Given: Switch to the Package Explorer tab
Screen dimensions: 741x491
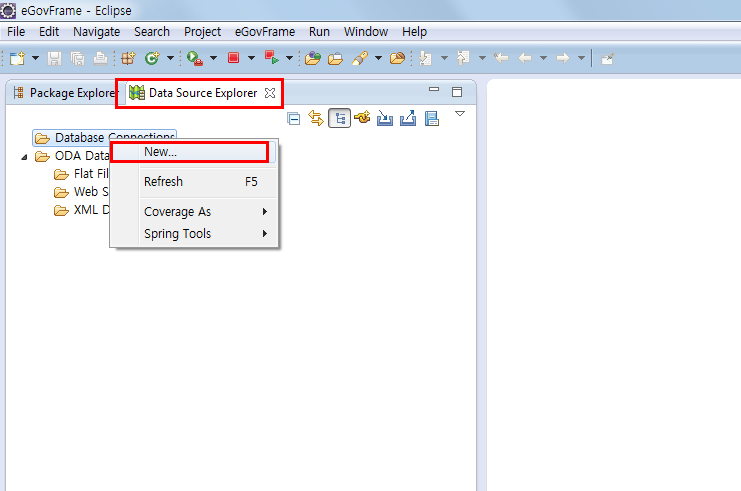Looking at the screenshot, I should [64, 93].
